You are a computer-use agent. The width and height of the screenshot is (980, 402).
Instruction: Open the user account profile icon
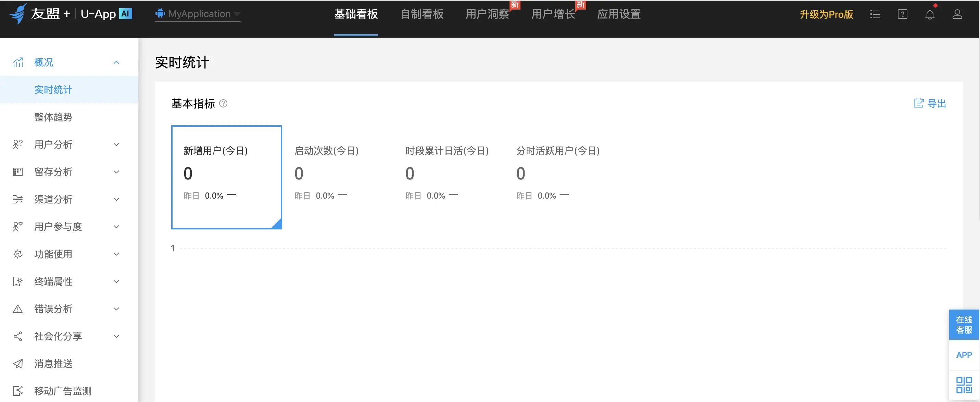(957, 14)
